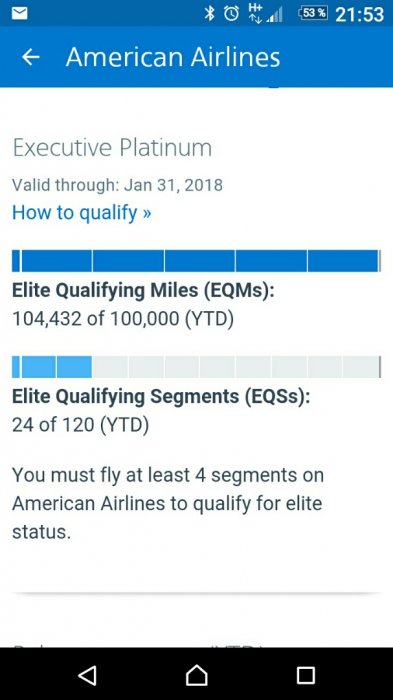Image resolution: width=393 pixels, height=700 pixels.
Task: Tap the mail notification icon
Action: [20, 13]
